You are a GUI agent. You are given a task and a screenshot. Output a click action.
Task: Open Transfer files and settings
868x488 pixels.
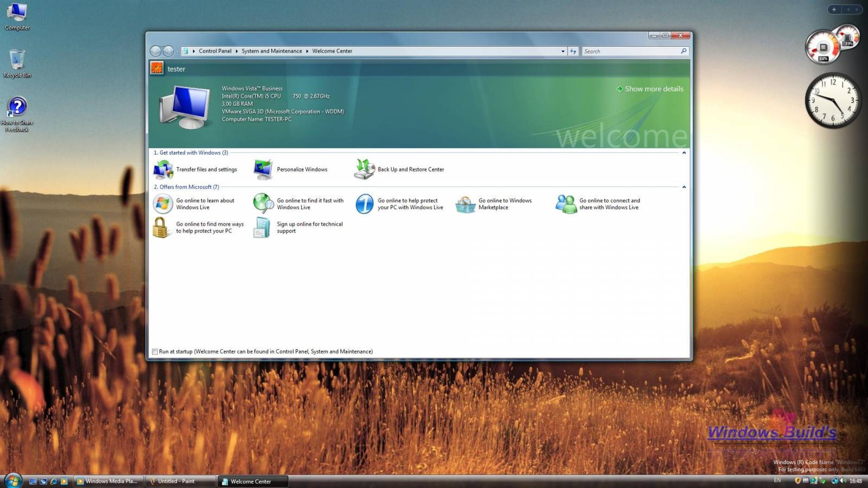[x=196, y=169]
